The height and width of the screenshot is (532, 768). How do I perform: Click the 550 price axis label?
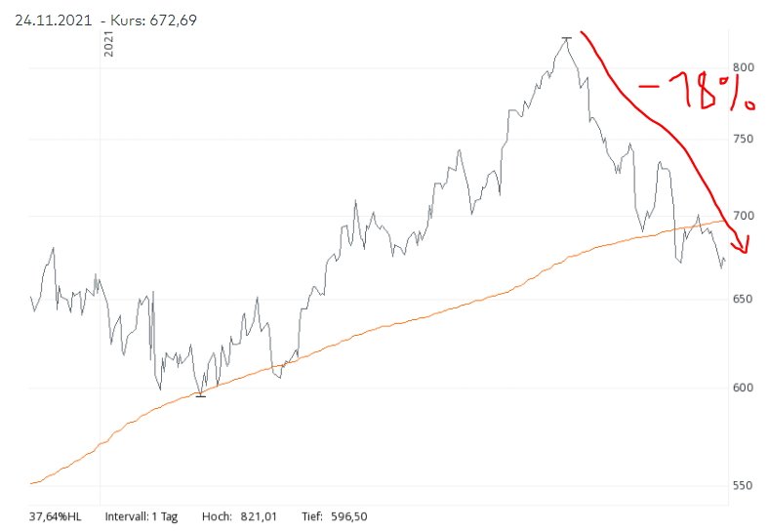click(745, 486)
